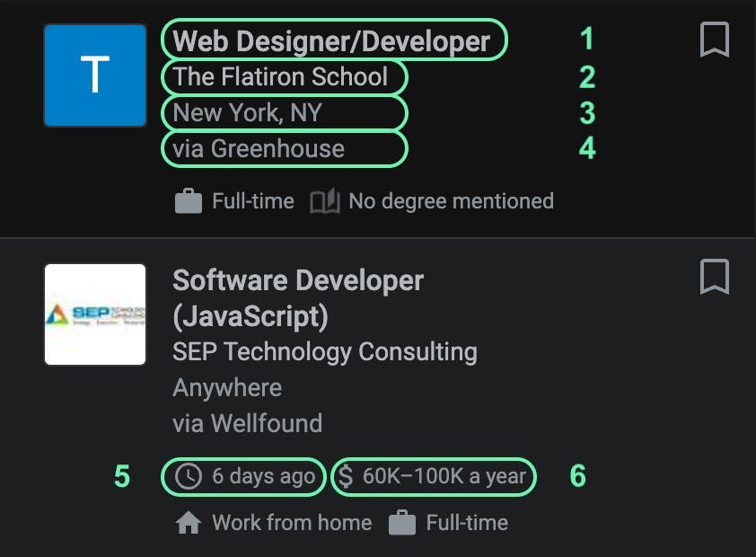
Task: Click SEP Technology Consulting company name
Action: pos(324,351)
